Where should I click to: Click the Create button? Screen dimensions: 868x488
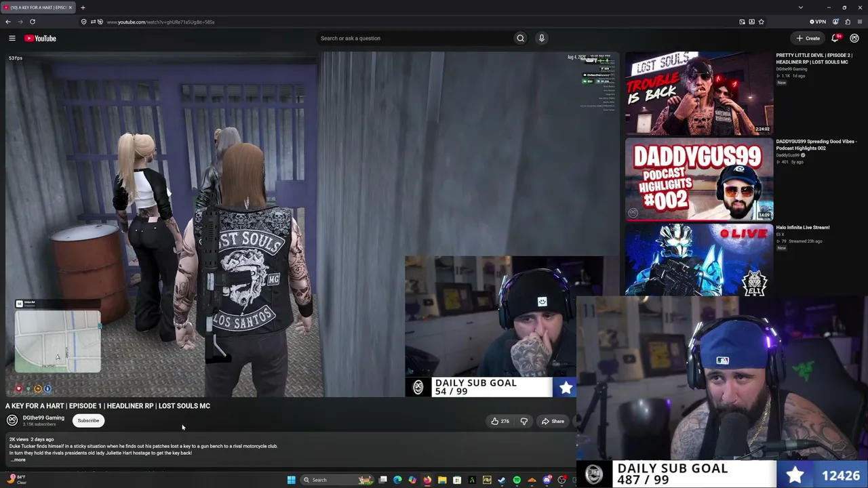point(808,39)
